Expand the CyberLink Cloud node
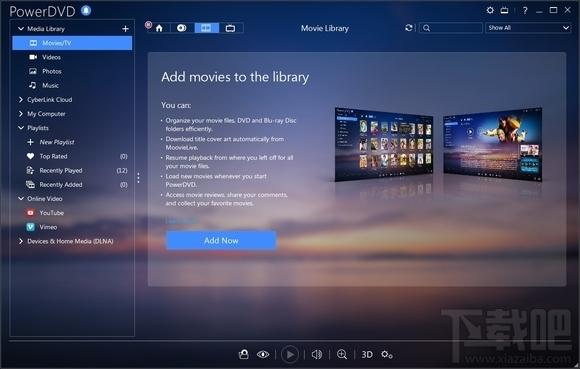 point(21,99)
